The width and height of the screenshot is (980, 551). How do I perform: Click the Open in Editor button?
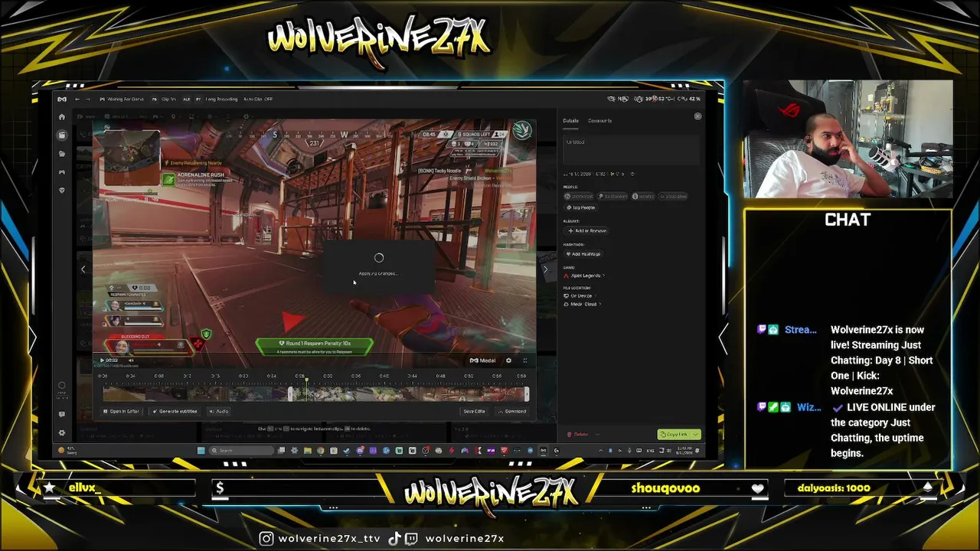(x=122, y=411)
